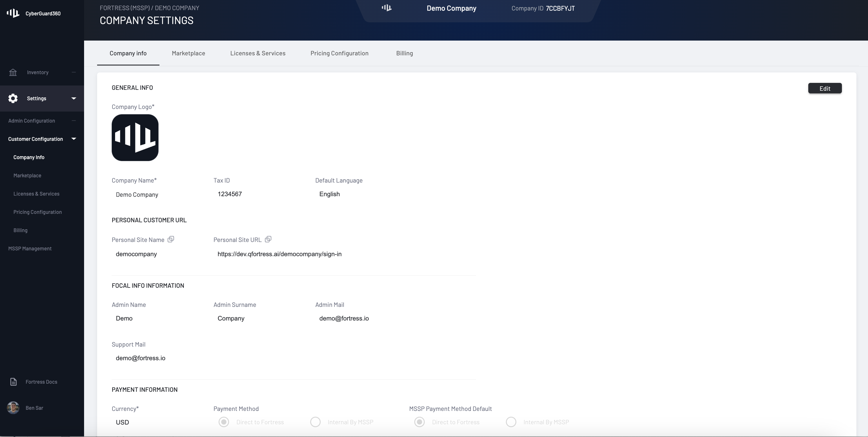Collapse the Customer Configuration section
The width and height of the screenshot is (868, 437).
pos(74,139)
